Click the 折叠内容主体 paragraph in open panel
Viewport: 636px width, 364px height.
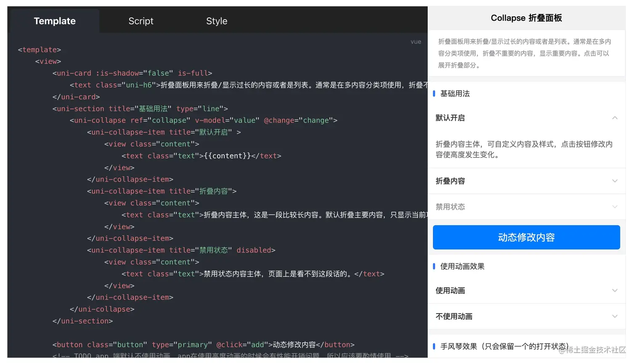(524, 149)
